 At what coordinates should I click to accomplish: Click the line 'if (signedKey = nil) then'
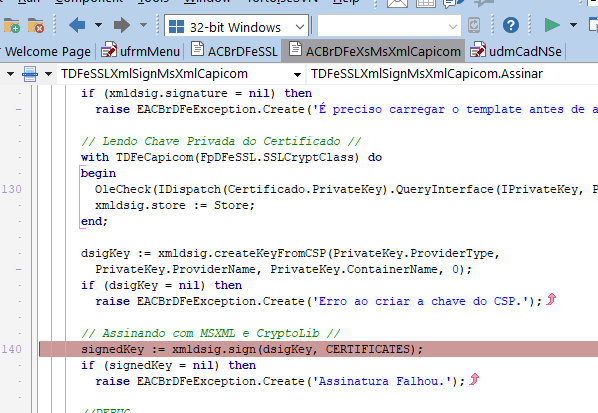coord(168,365)
